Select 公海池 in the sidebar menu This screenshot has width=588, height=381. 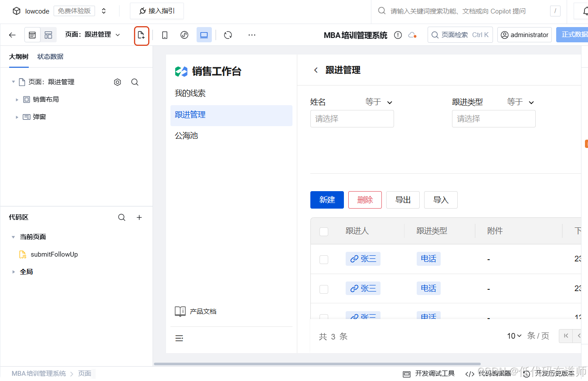[x=185, y=135]
